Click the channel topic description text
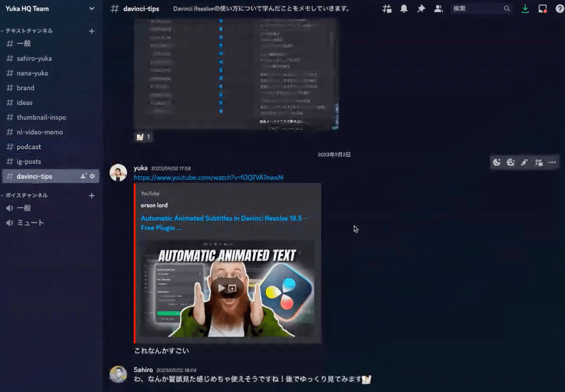 click(x=262, y=9)
